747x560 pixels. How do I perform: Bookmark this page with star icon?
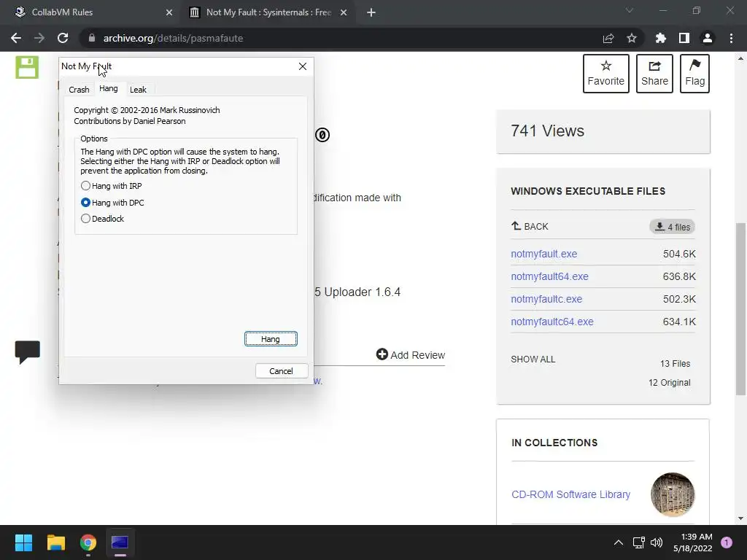632,38
